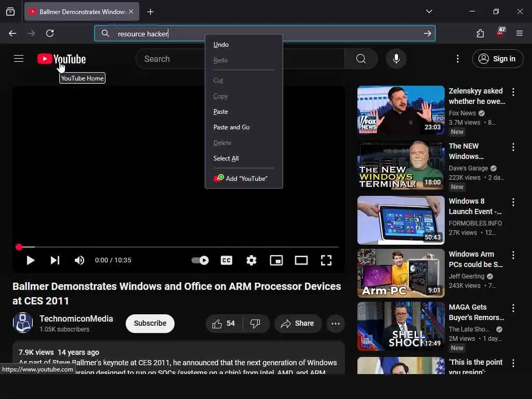Dislike the video with thumbs down
Image resolution: width=532 pixels, height=399 pixels.
coord(256,324)
